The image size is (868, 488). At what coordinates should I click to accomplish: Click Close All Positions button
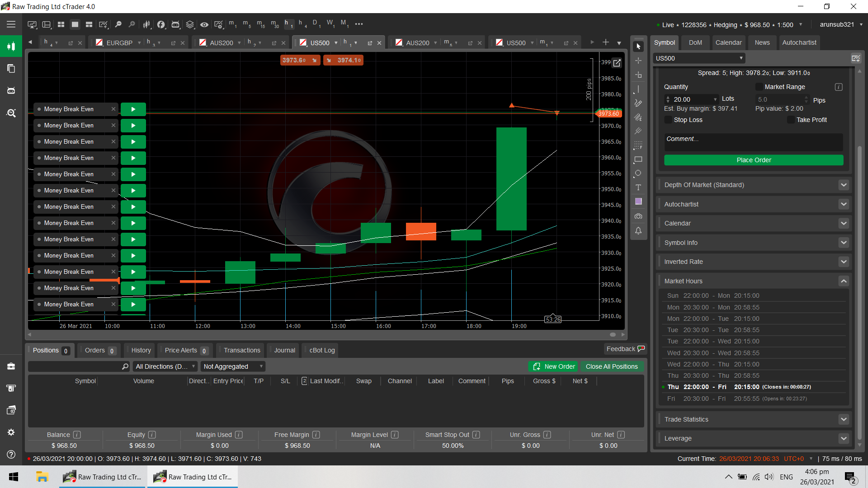[x=612, y=366]
